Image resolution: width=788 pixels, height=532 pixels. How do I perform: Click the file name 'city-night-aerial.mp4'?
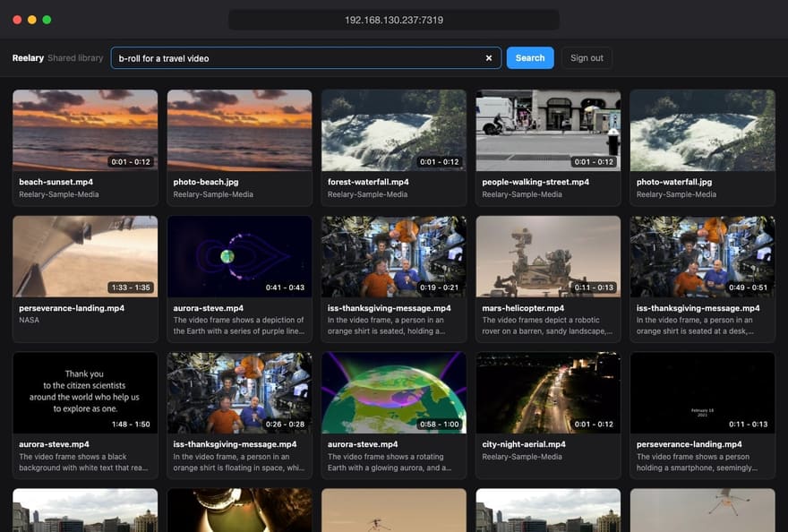[524, 444]
